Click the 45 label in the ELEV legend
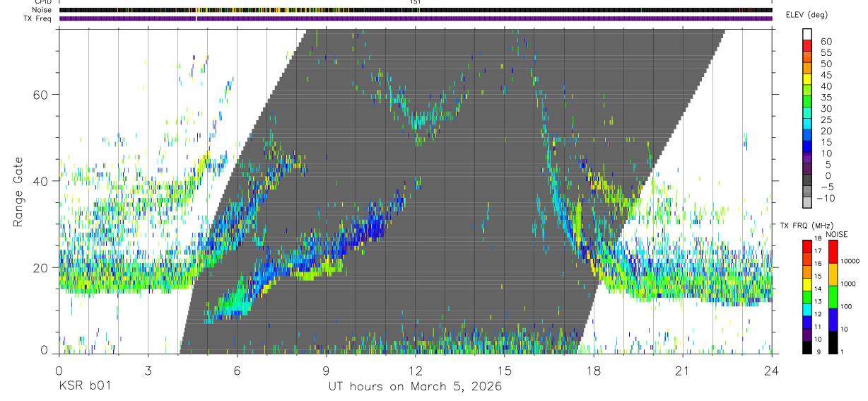The width and height of the screenshot is (868, 401). pyautogui.click(x=826, y=75)
